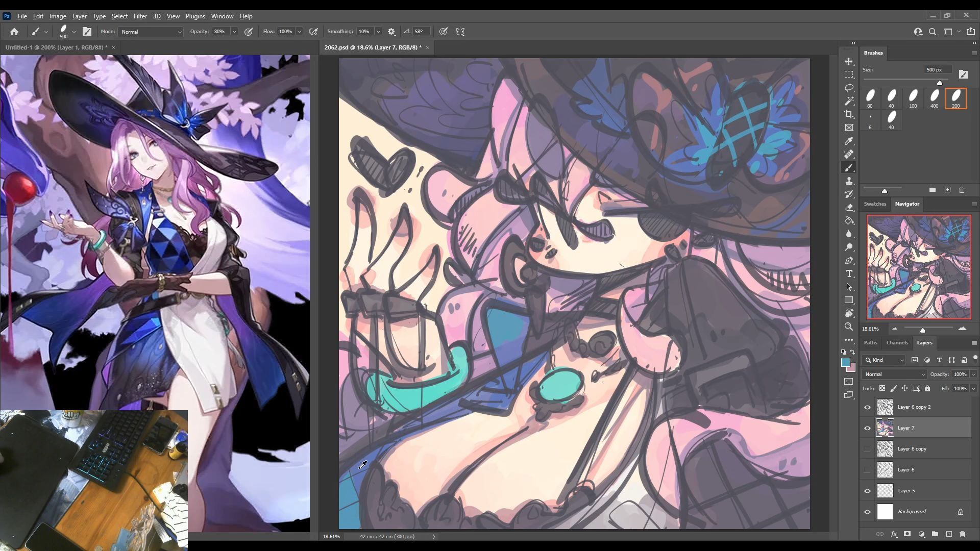Show Layer 6
Viewport: 980px width, 551px height.
pos(867,470)
